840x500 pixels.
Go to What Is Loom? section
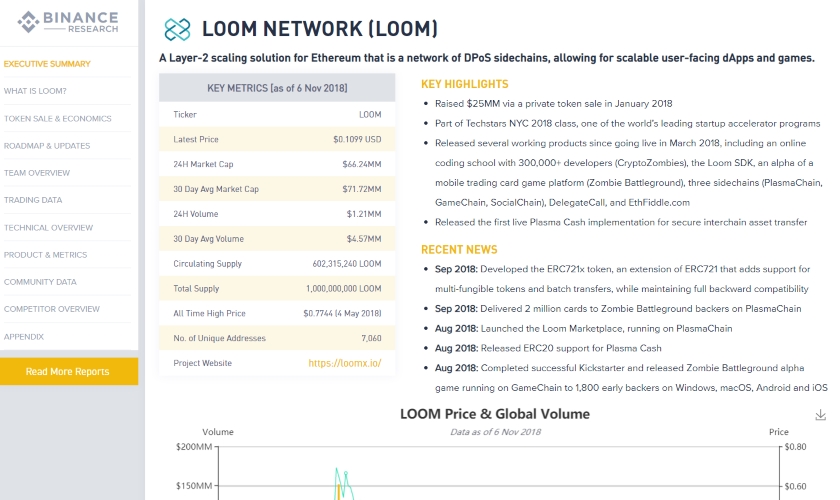click(35, 91)
